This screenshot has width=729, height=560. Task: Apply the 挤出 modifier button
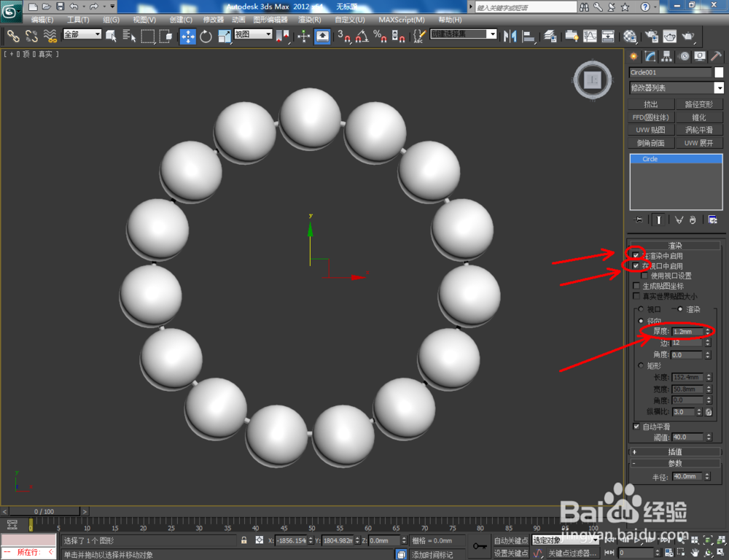click(x=651, y=104)
